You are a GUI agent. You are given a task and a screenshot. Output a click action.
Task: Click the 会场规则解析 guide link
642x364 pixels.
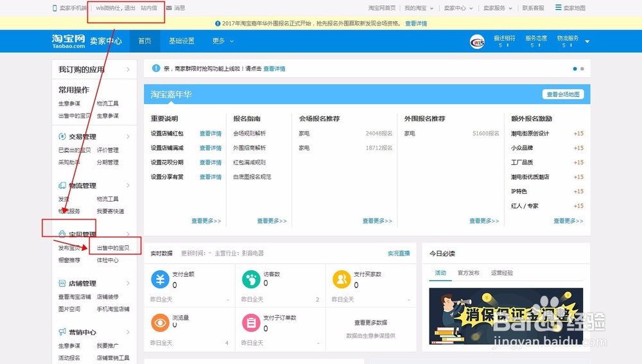coord(249,134)
